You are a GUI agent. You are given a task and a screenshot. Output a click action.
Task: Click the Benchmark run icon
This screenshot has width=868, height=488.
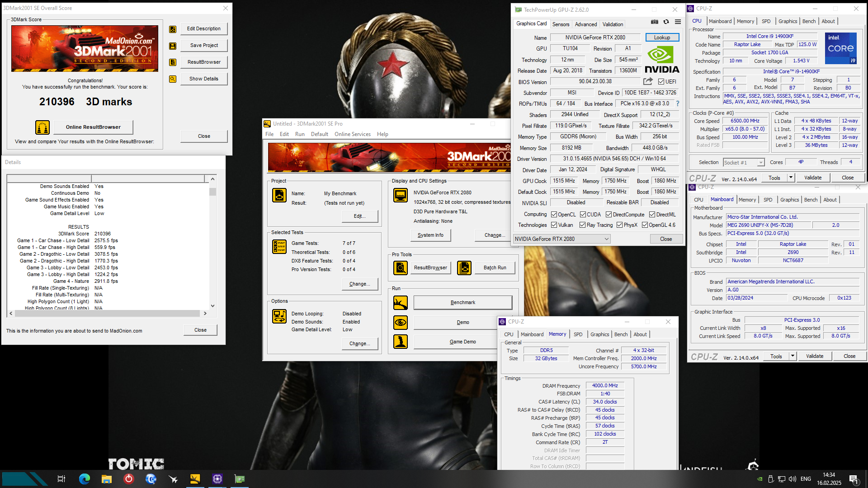[401, 303]
